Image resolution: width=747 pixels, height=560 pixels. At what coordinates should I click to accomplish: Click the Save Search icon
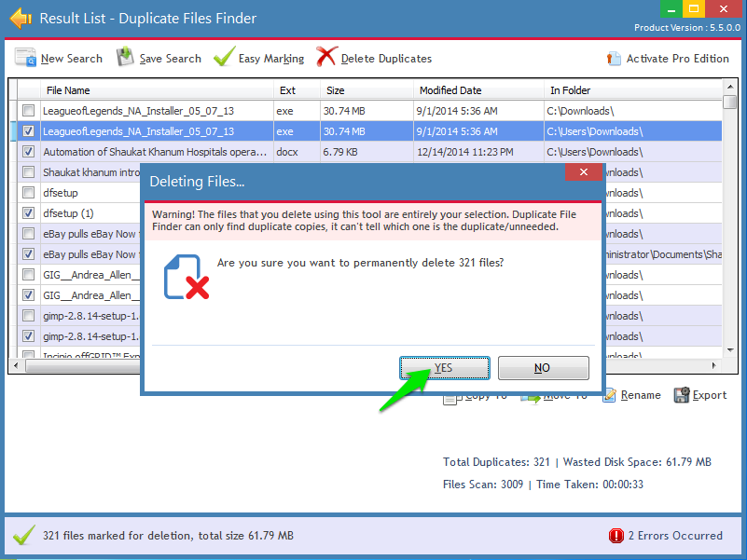(x=125, y=57)
